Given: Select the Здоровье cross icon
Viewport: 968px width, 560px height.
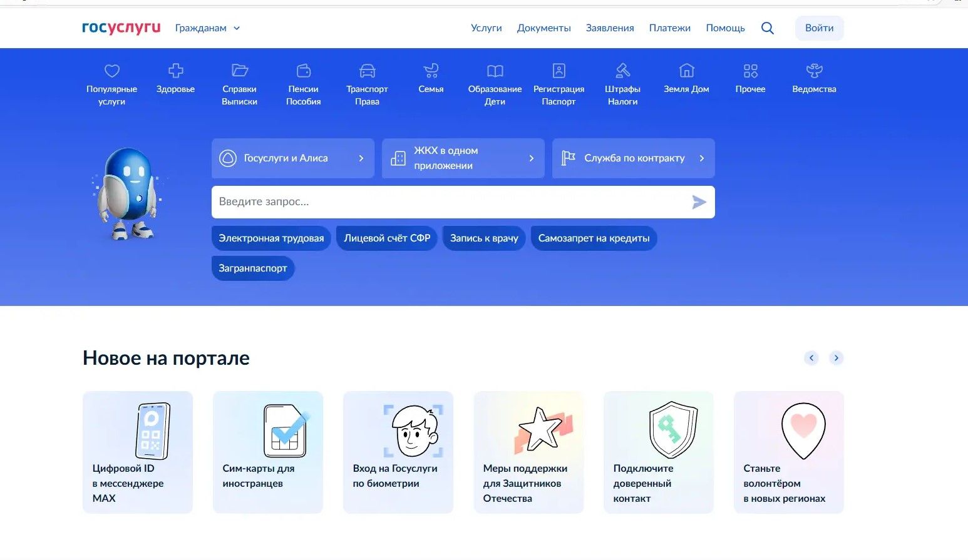Looking at the screenshot, I should click(176, 71).
